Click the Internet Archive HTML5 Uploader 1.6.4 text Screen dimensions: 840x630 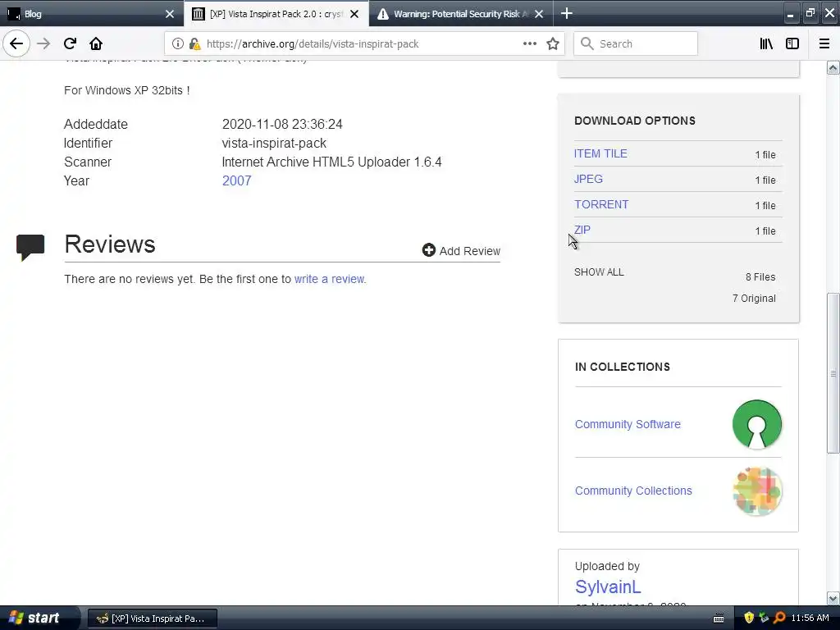(x=331, y=162)
